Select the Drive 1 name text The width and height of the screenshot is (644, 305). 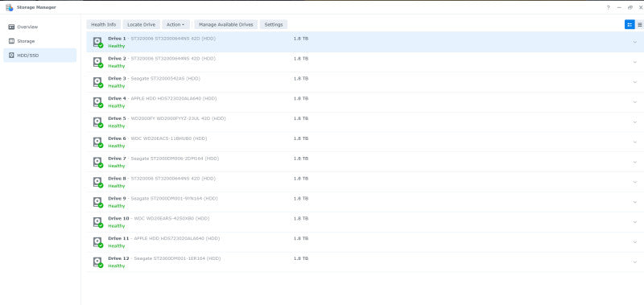pos(117,39)
